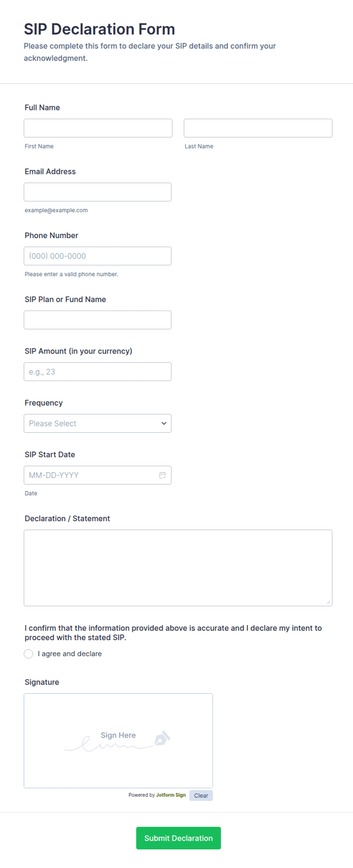The image size is (353, 868).
Task: Click the SIP Plan or Fund Name field
Action: [x=98, y=320]
